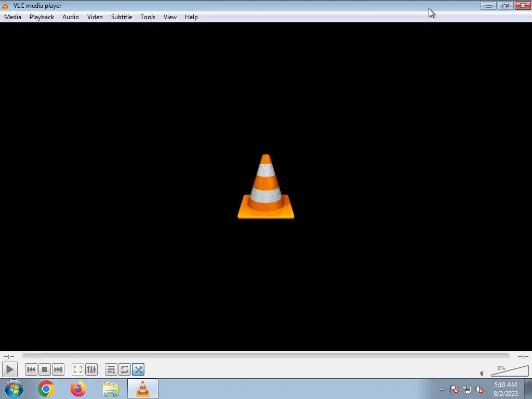Screen dimensions: 532x399
Task: Launch Google Chrome from taskbar
Action: [x=46, y=389]
